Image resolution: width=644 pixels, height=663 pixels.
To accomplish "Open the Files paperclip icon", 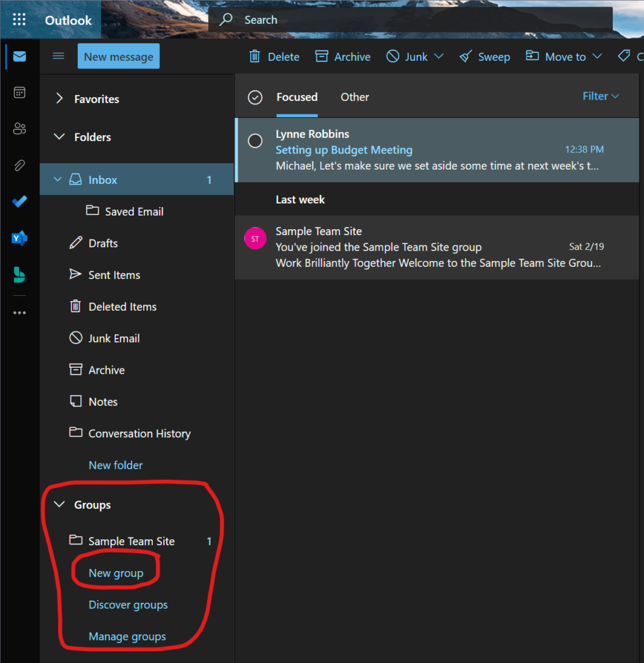I will pyautogui.click(x=19, y=165).
